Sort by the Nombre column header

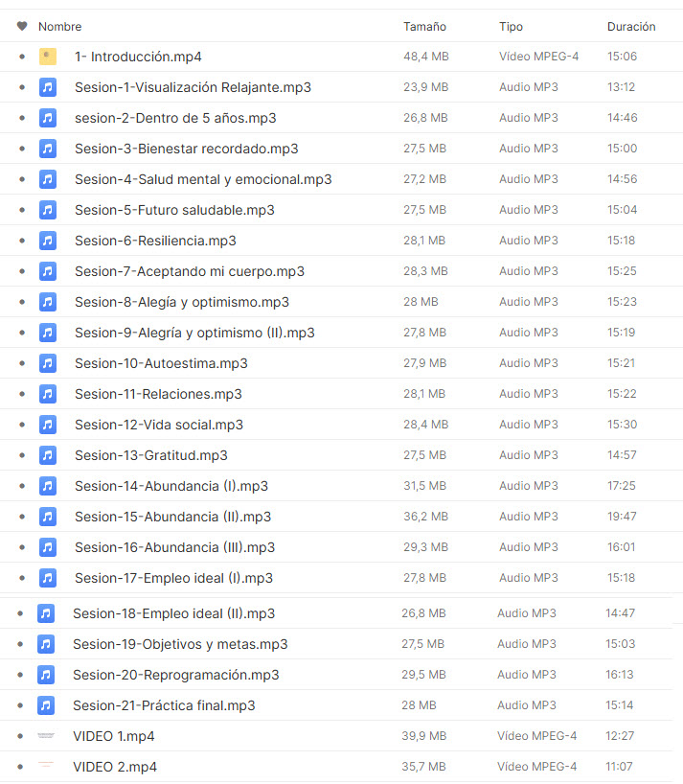[x=60, y=27]
